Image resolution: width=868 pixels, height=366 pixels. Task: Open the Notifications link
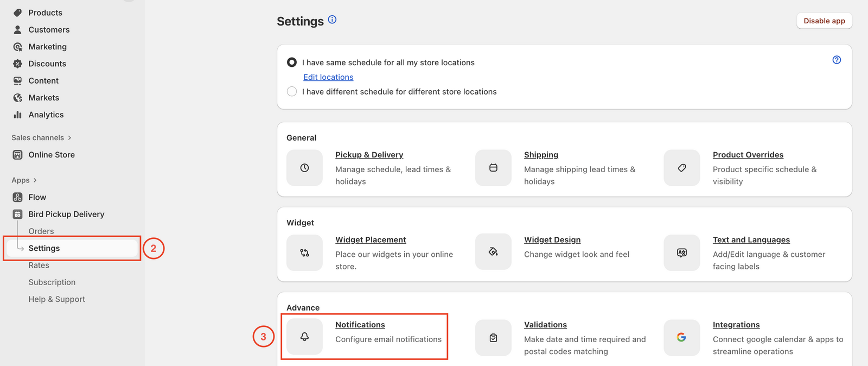360,325
